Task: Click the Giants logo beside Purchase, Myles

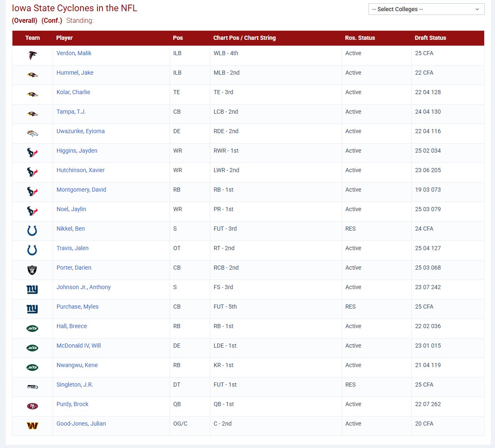Action: (x=32, y=309)
